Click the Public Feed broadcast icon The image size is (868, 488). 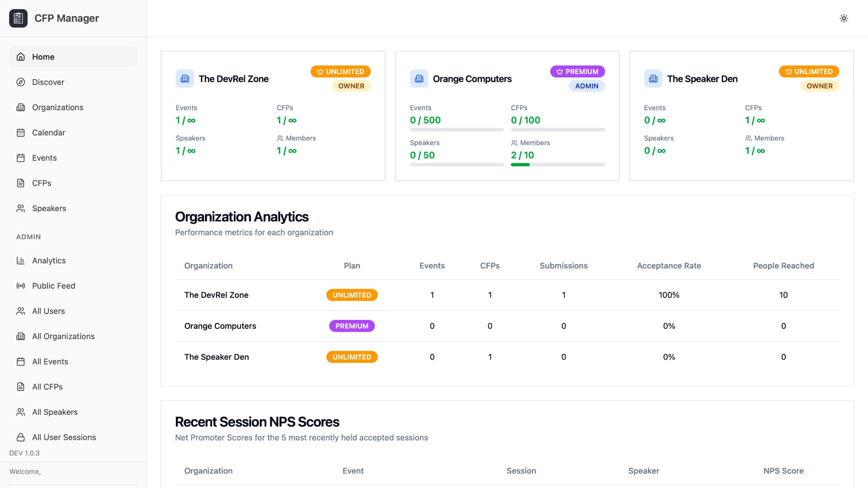click(20, 286)
